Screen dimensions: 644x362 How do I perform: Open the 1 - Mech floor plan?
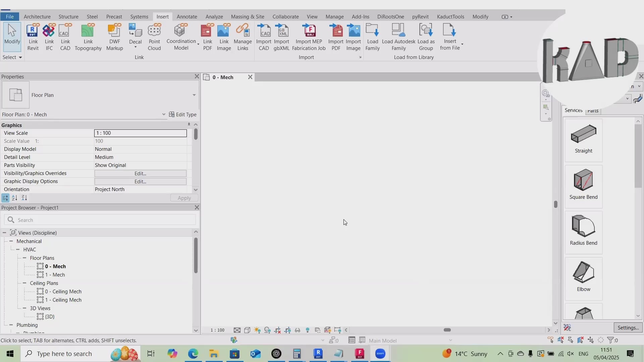coord(55,275)
